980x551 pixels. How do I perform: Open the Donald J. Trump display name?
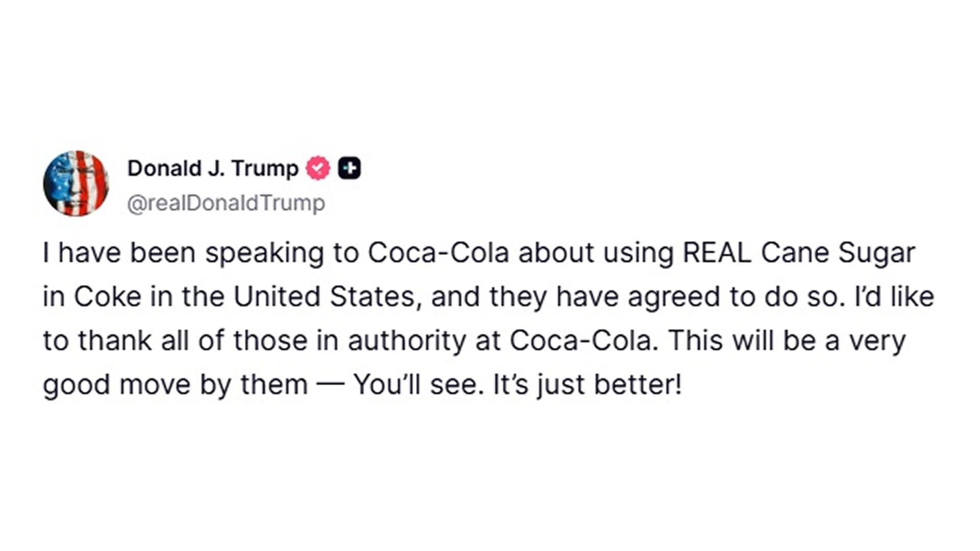click(x=213, y=168)
